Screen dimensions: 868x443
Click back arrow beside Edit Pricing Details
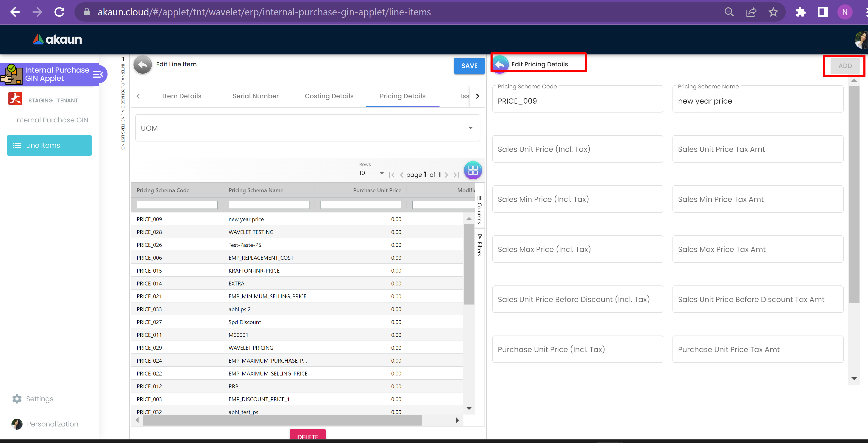pos(500,64)
